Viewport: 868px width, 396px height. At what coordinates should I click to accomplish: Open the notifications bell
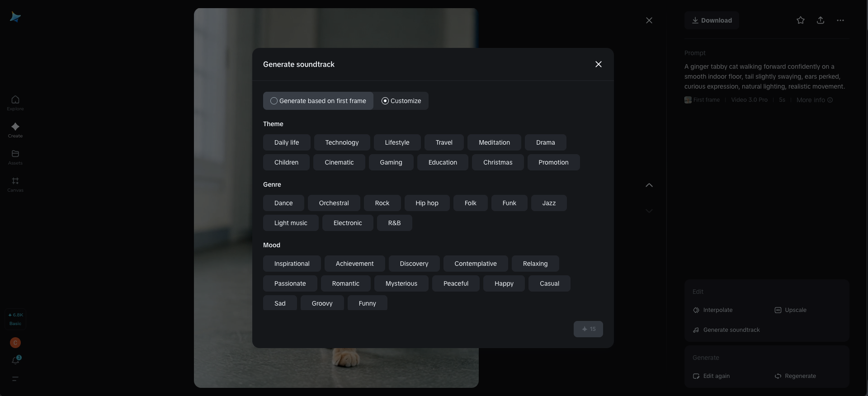pos(15,360)
